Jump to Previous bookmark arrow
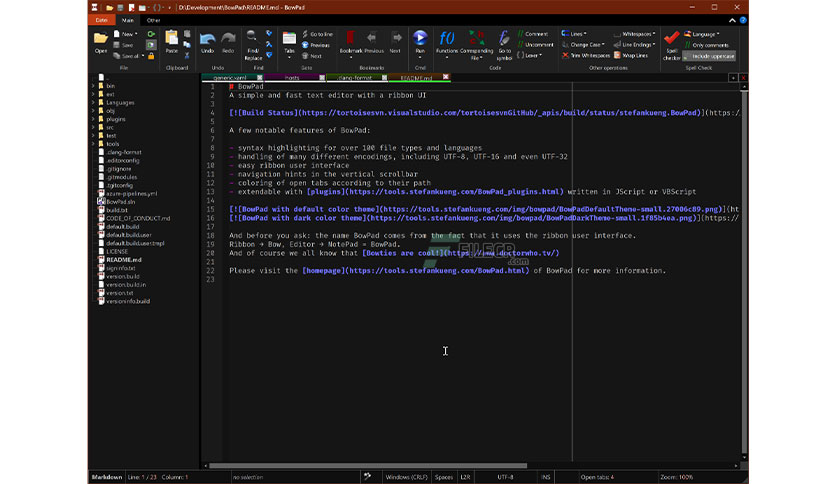This screenshot has width=836, height=484. point(372,38)
